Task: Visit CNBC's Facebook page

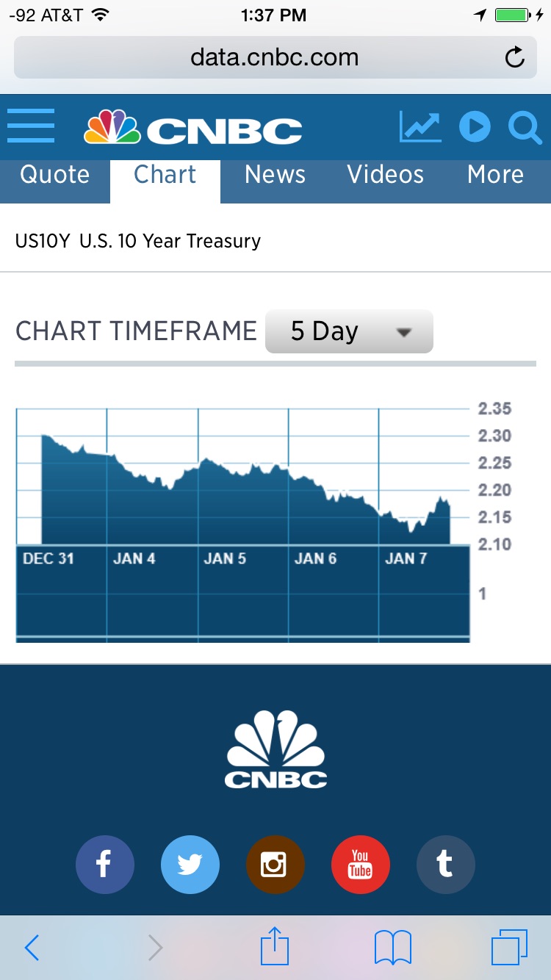Action: click(x=104, y=865)
